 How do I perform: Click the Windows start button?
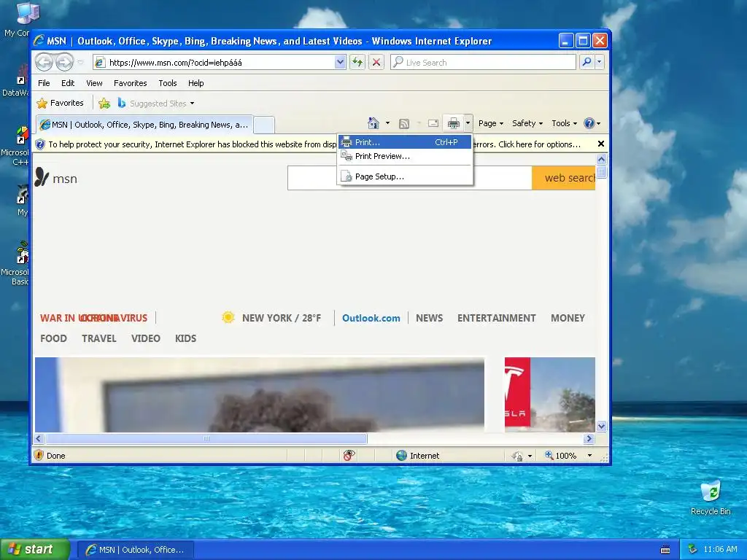pos(35,550)
